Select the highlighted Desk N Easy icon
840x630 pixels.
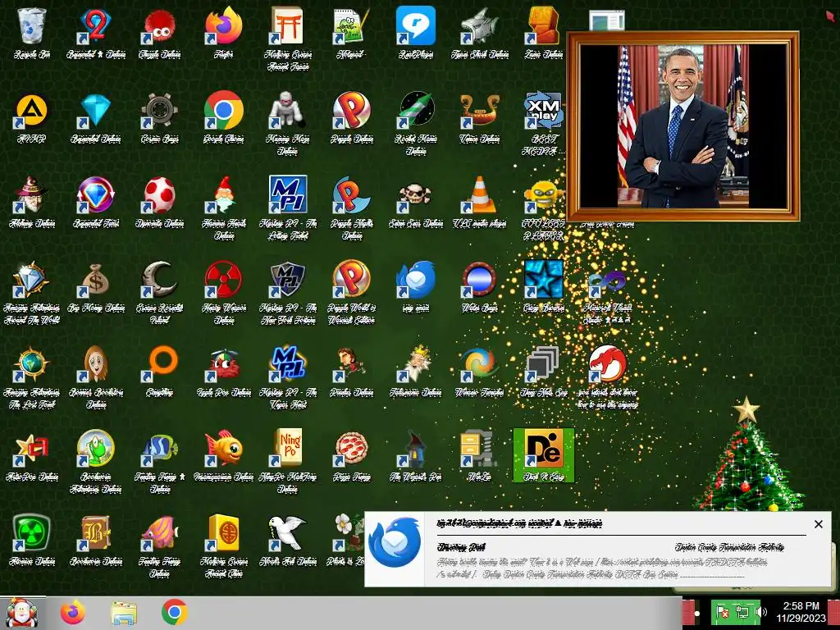[544, 454]
